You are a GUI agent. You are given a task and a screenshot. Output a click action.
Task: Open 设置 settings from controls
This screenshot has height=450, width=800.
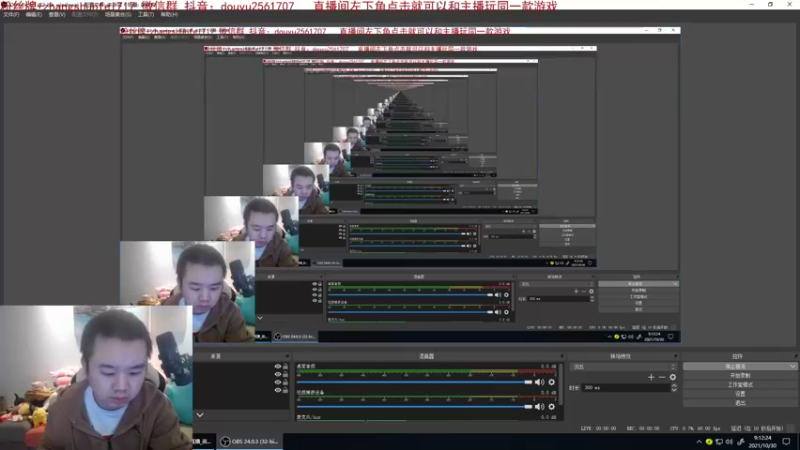pos(740,394)
